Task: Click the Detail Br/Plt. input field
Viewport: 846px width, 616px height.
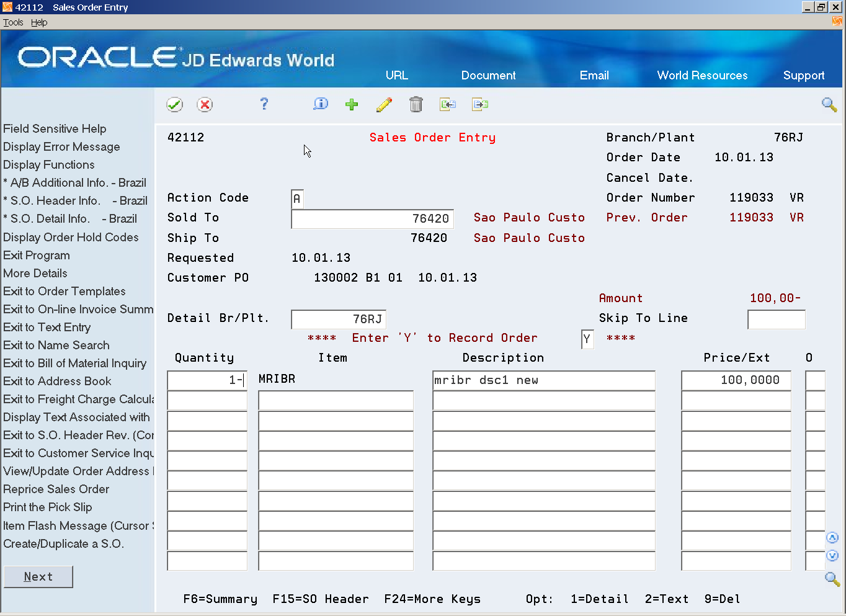Action: (x=339, y=319)
